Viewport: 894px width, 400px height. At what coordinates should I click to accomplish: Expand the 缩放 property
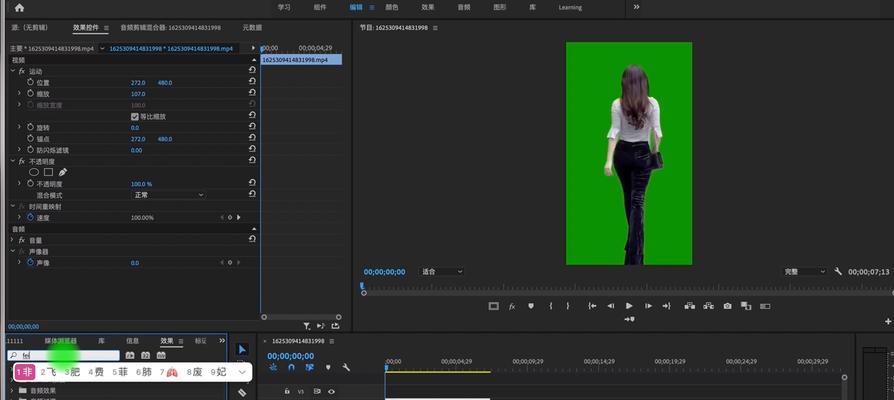(19, 93)
